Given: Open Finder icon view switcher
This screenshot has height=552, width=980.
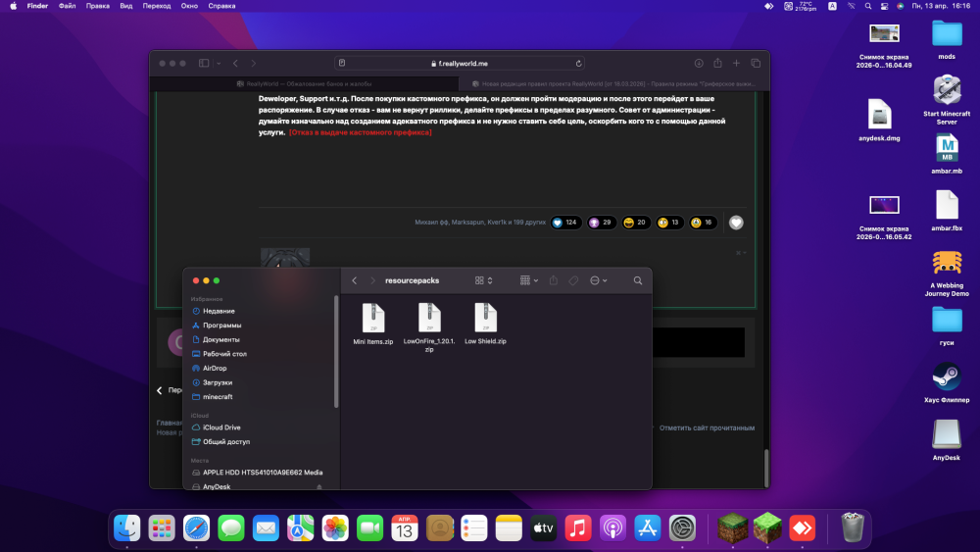Looking at the screenshot, I should coord(484,280).
